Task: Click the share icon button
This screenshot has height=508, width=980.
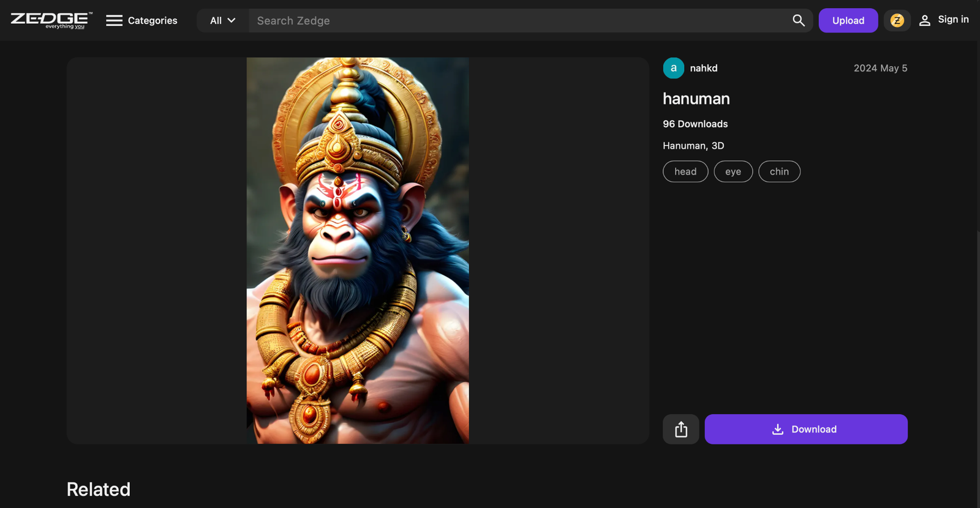Action: coord(681,429)
